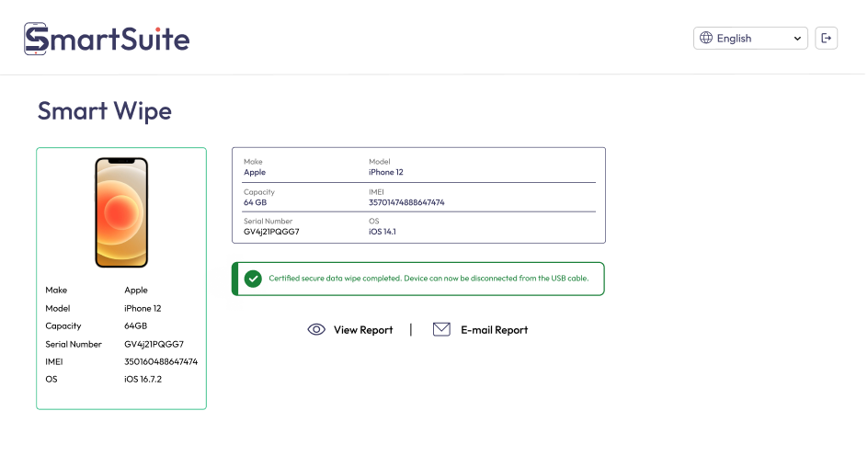The height and width of the screenshot is (468, 868).
Task: Click the iPhone 12 device image
Action: pyautogui.click(x=121, y=212)
